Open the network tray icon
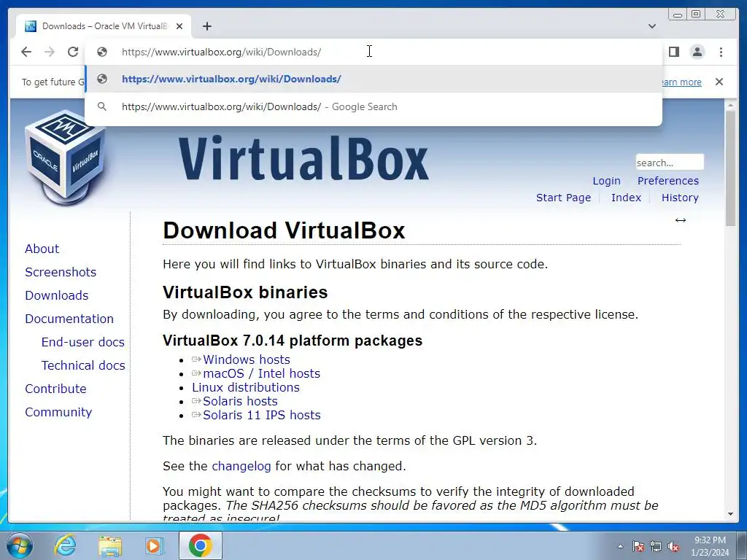Screen dimensions: 747x560 pos(656,546)
